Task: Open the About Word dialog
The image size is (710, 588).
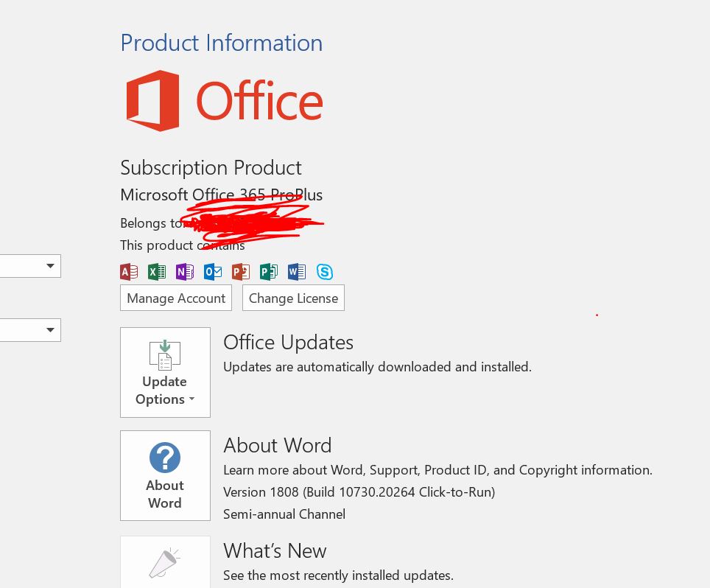Action: coord(165,476)
